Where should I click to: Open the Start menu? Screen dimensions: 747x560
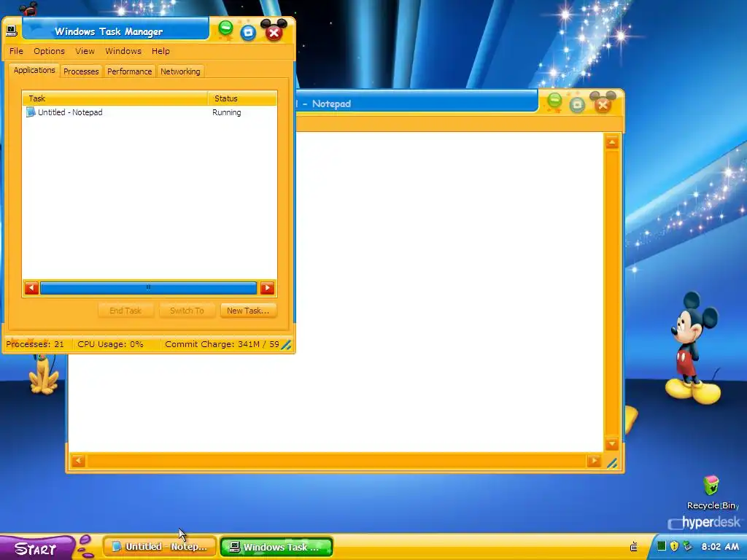(x=37, y=548)
